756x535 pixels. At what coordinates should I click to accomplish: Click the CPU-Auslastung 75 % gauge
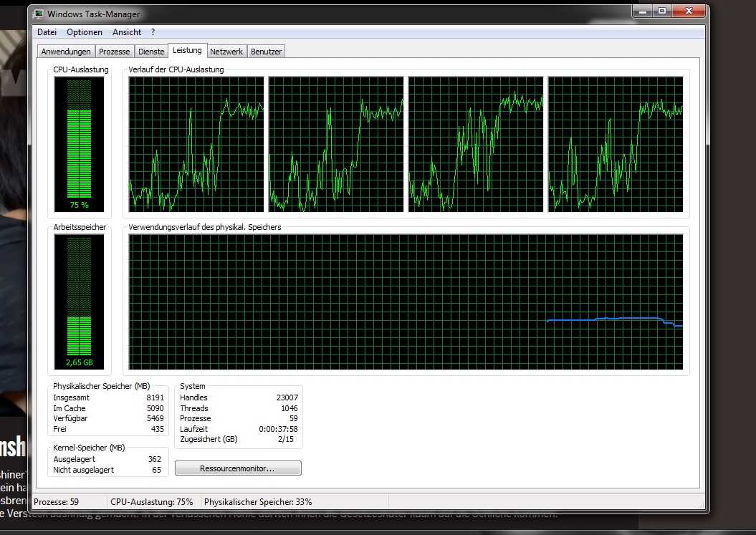[79, 144]
